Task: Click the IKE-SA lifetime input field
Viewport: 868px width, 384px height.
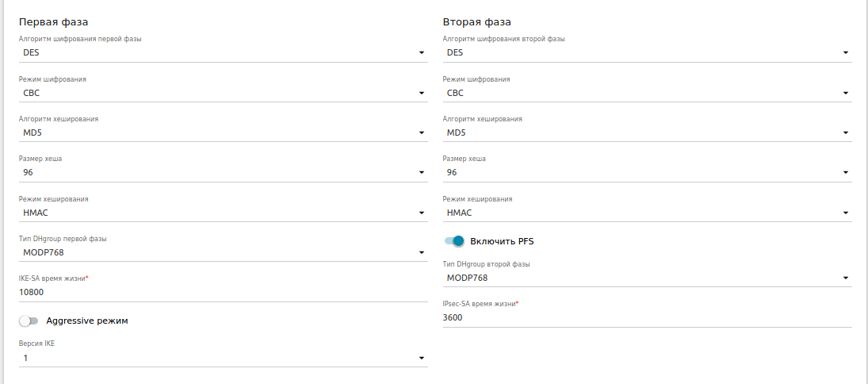Action: pos(222,292)
